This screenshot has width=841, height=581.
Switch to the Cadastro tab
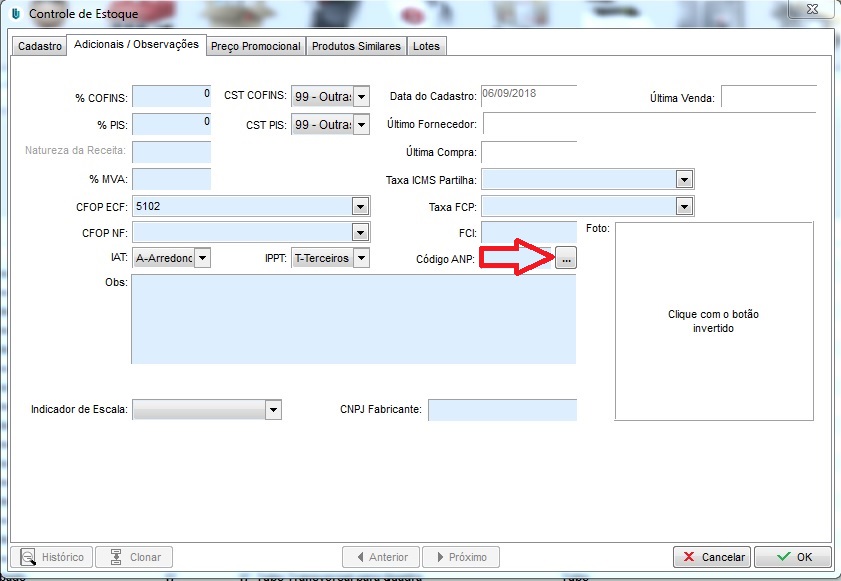click(40, 46)
